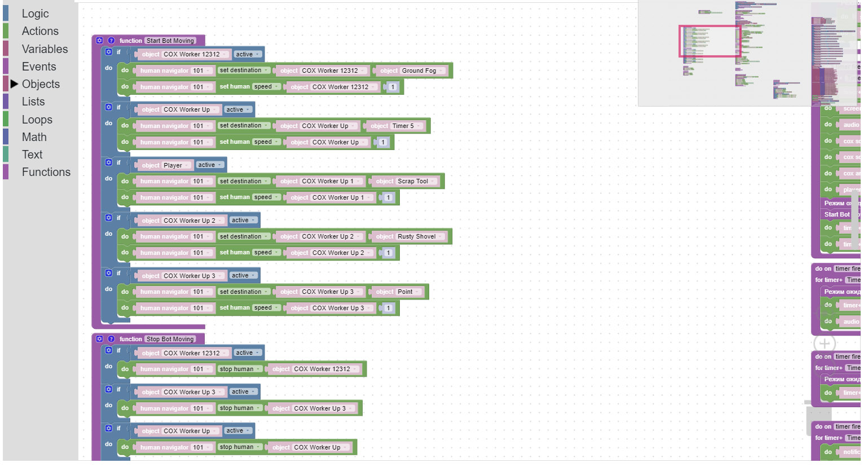This screenshot has width=868, height=467.
Task: Click the gear icon on the COX Worker Up if block
Action: (108, 107)
